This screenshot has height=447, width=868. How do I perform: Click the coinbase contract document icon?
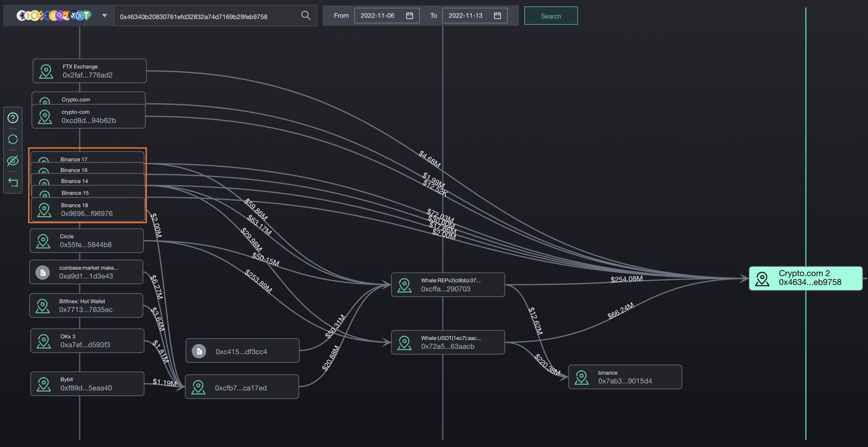[43, 272]
